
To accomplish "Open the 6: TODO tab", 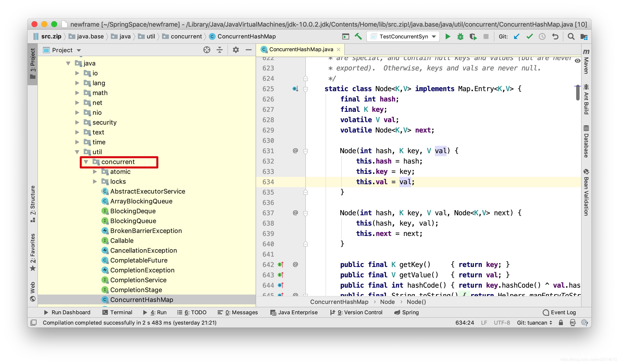I will [192, 312].
